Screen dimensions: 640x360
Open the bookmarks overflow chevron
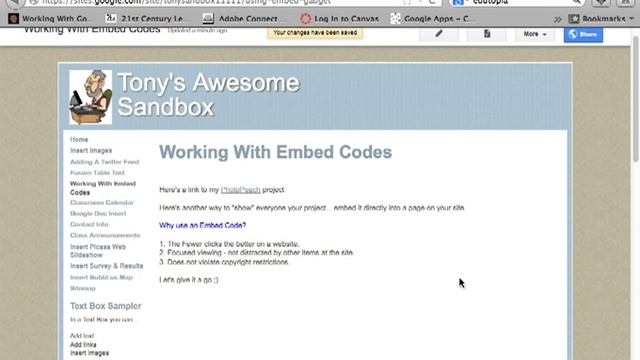(x=558, y=19)
